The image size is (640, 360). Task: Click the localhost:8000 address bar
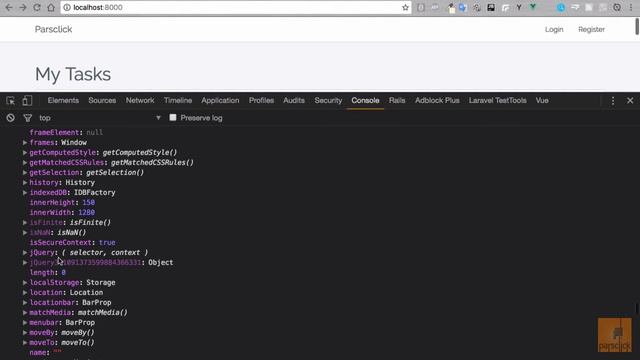tap(235, 7)
